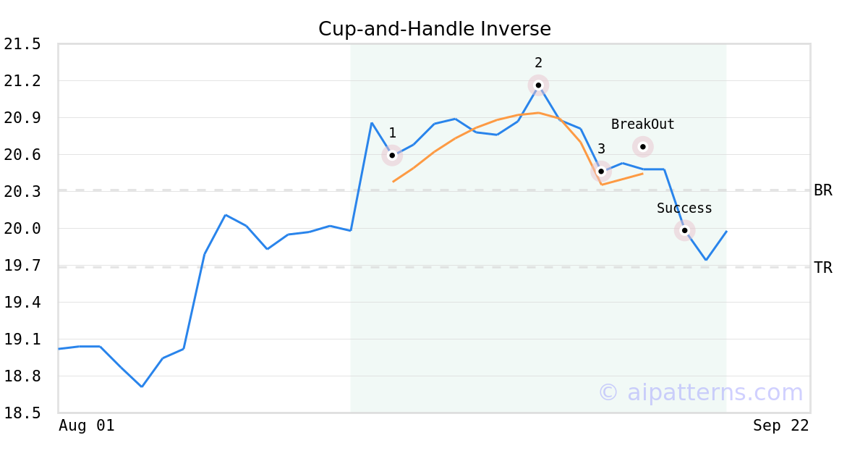Click the point 2 peak marker dot
Screen dimensions: 868x456
coord(538,85)
